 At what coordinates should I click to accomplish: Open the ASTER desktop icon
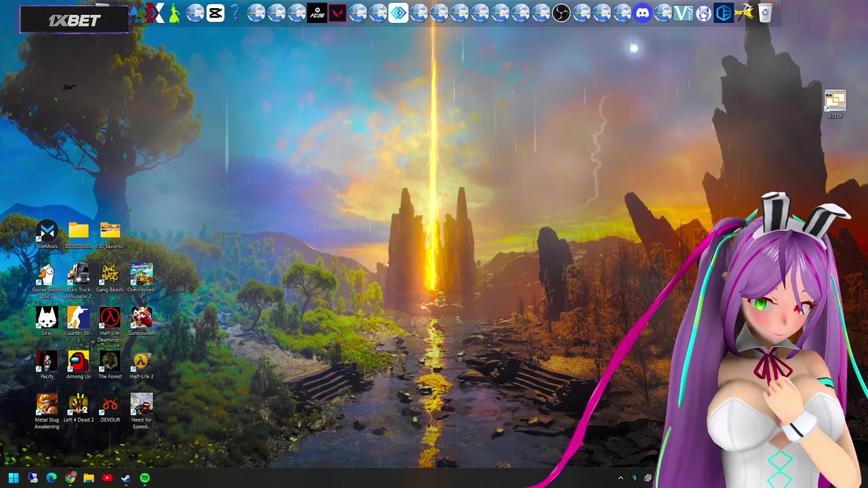(x=835, y=104)
